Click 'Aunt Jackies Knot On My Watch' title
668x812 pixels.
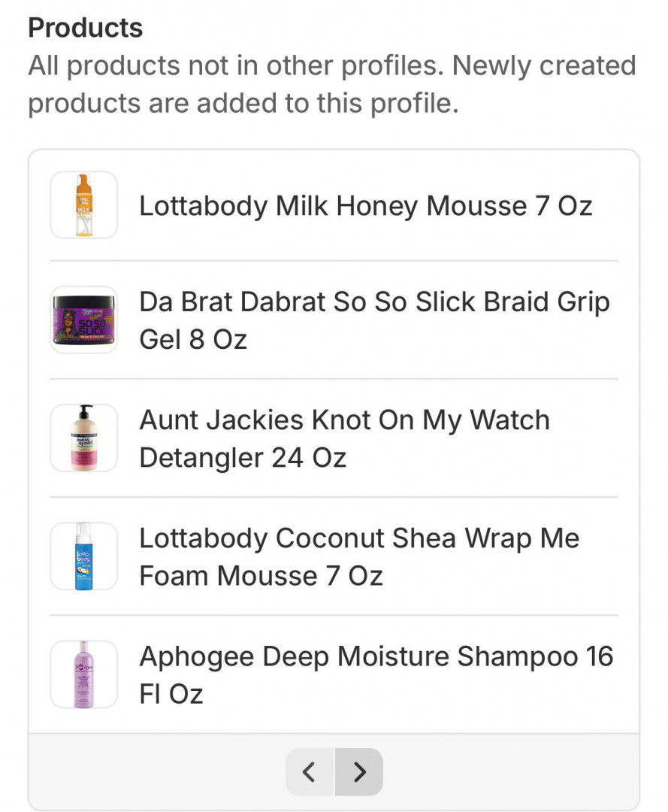[x=344, y=420]
